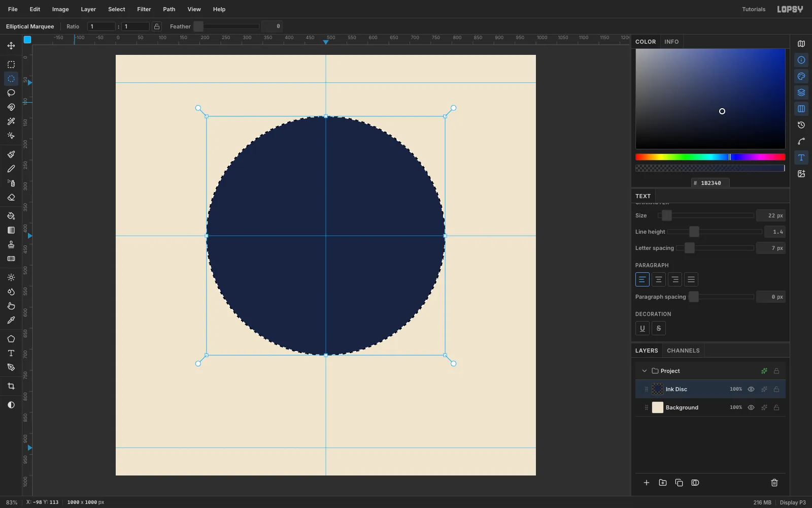Toggle visibility of Background layer
This screenshot has width=812, height=508.
(x=751, y=407)
